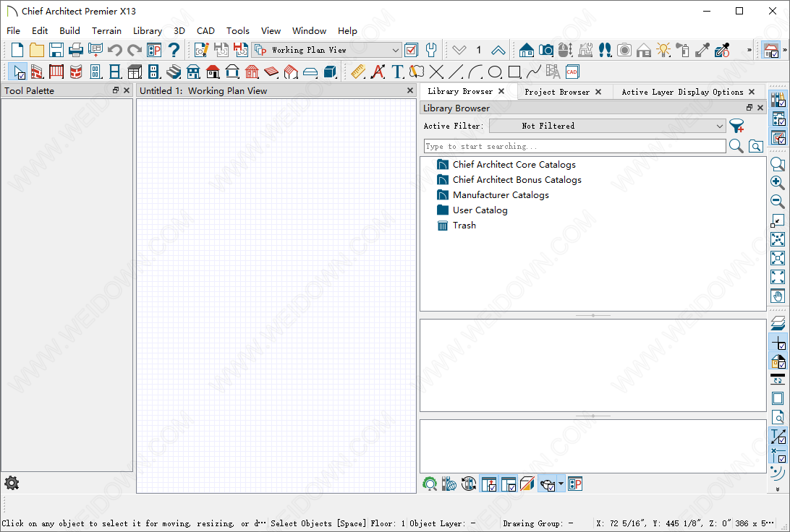Switch to the Active Layer Display Options tab

(x=682, y=92)
